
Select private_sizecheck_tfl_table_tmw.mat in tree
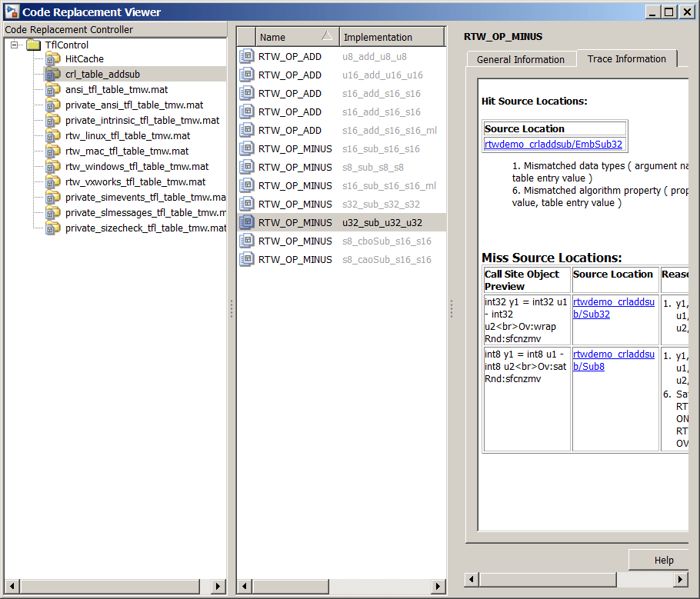145,228
